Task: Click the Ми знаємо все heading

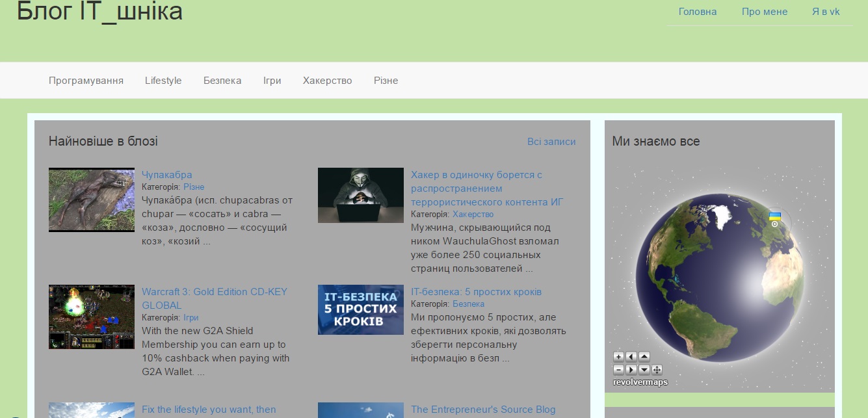Action: [656, 141]
